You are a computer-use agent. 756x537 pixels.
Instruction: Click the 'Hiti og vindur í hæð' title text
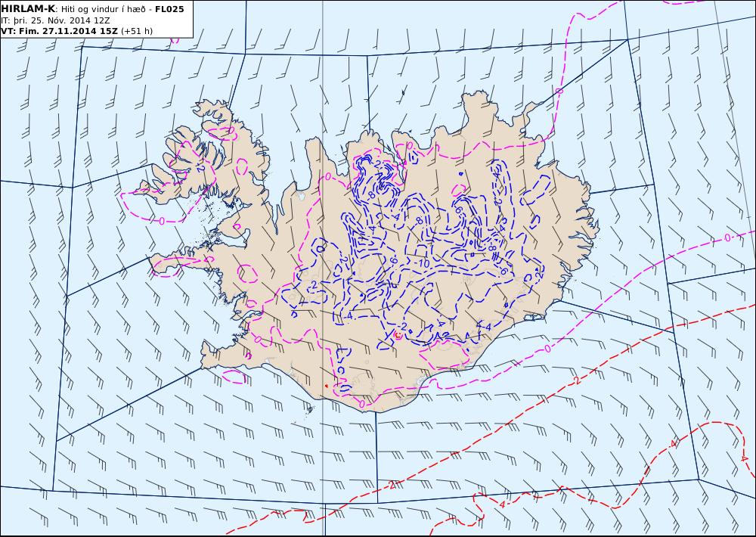[103, 9]
